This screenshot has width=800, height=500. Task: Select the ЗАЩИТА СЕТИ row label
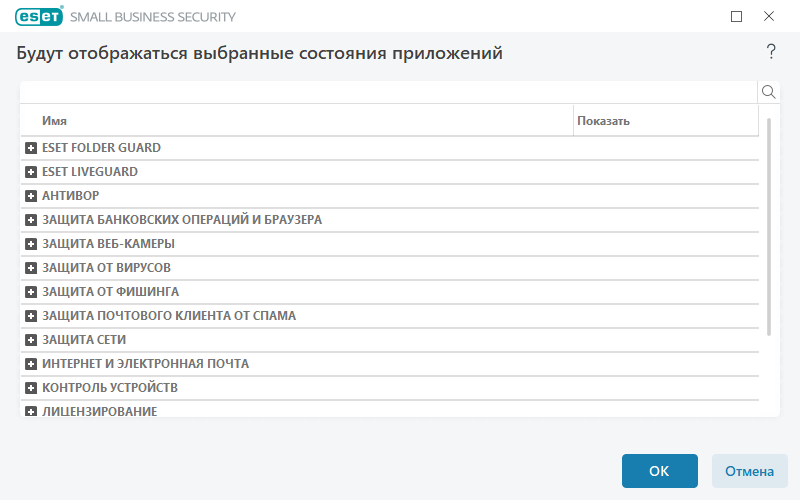tap(84, 340)
